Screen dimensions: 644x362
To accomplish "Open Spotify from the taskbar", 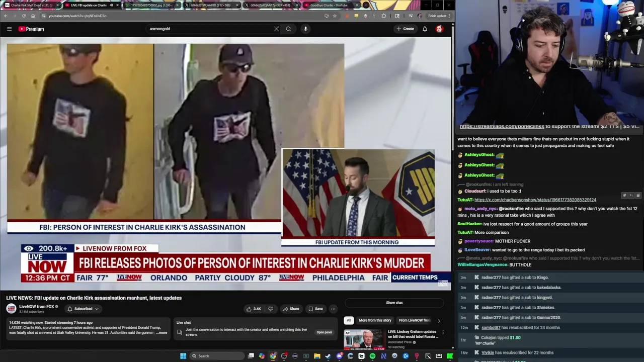I will tap(372, 356).
